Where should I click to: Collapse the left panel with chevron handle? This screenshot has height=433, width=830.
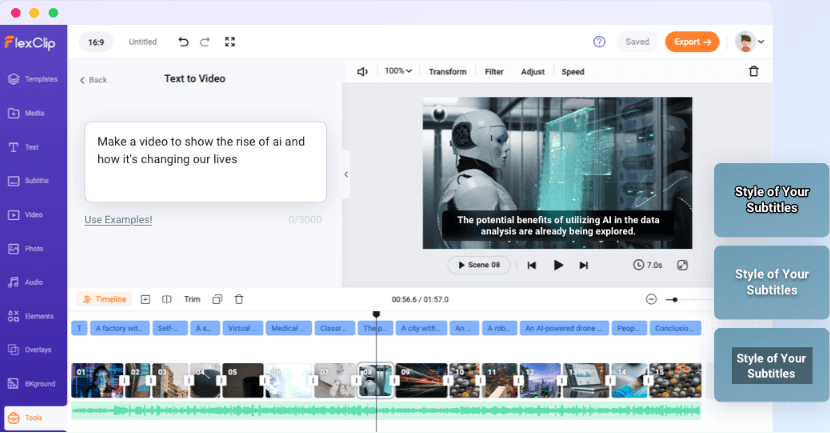[x=346, y=174]
